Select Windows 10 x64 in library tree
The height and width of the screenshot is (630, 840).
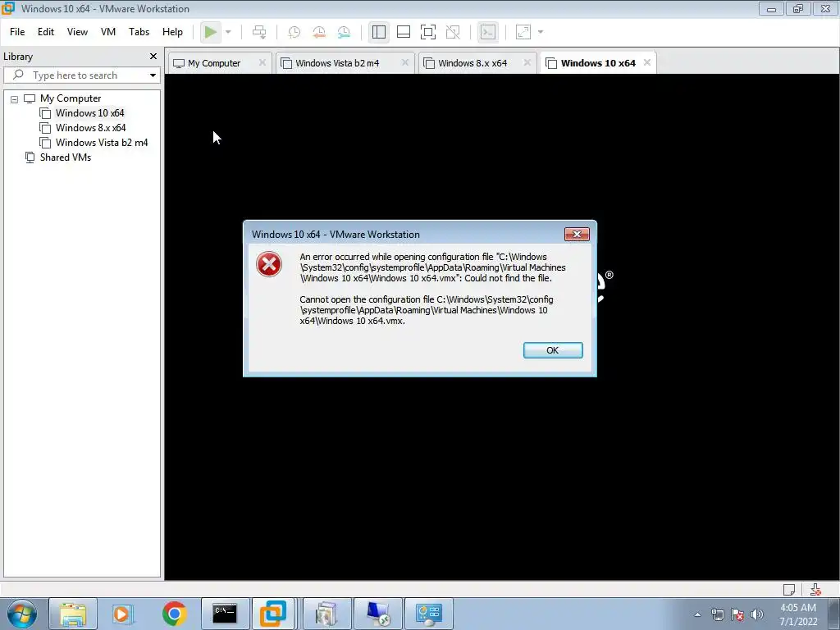(89, 113)
